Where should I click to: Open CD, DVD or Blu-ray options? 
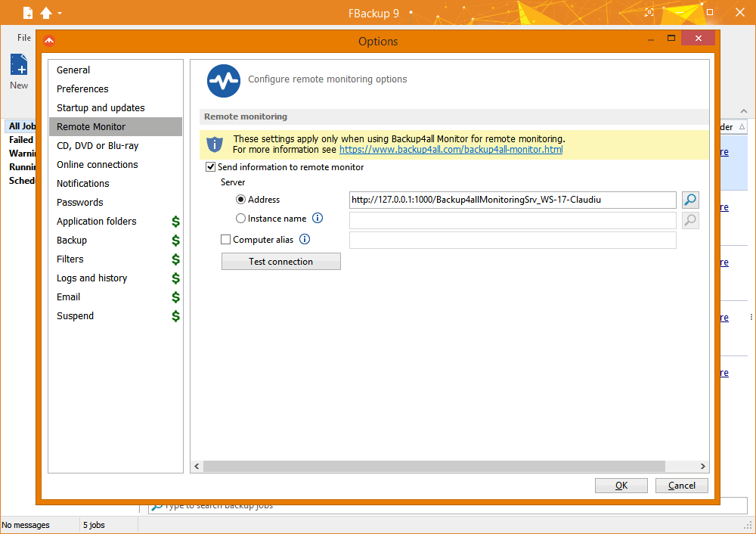click(116, 146)
